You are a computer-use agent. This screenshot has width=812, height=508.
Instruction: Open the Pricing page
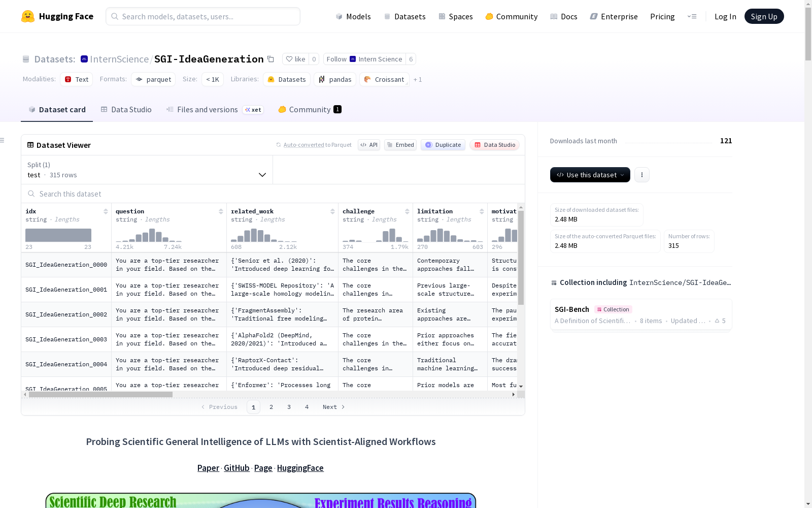point(662,16)
